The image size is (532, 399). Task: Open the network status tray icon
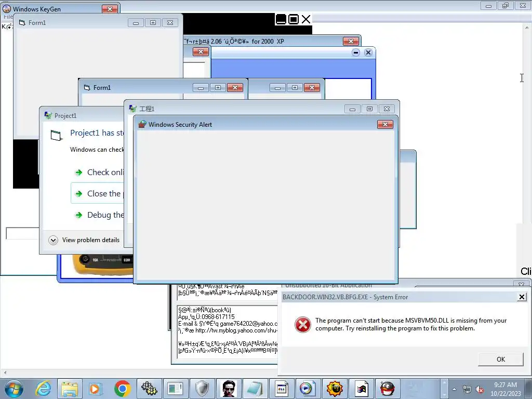467,389
